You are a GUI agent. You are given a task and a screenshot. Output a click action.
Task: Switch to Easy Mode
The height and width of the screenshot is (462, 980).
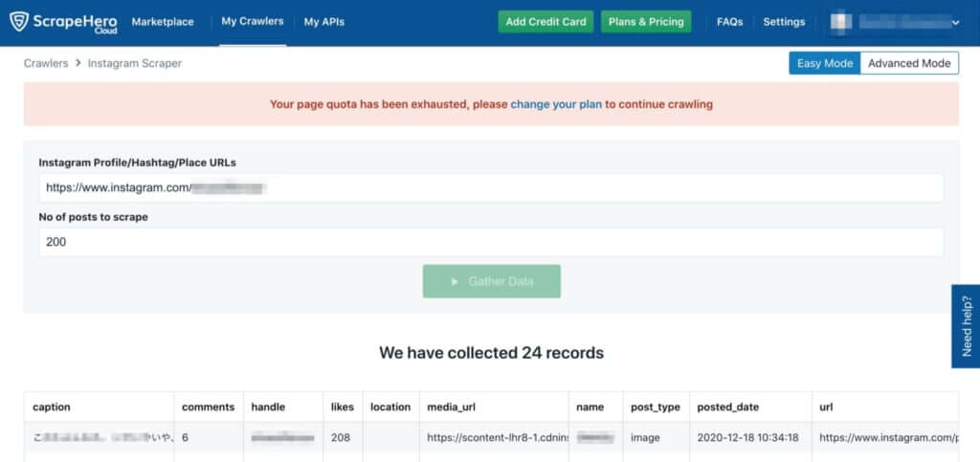click(x=824, y=63)
